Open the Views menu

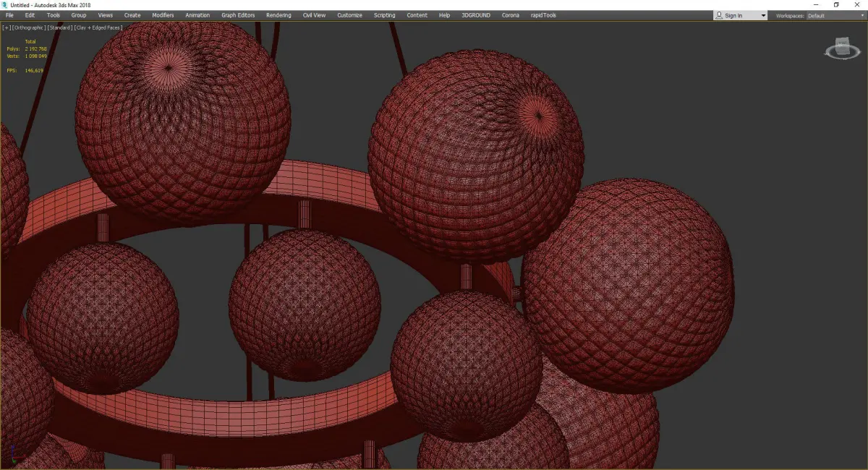coord(105,15)
